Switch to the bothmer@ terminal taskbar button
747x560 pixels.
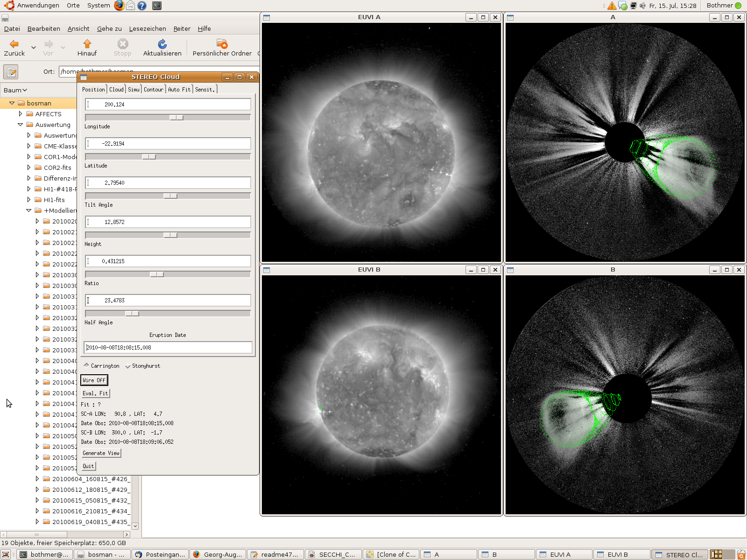point(45,554)
